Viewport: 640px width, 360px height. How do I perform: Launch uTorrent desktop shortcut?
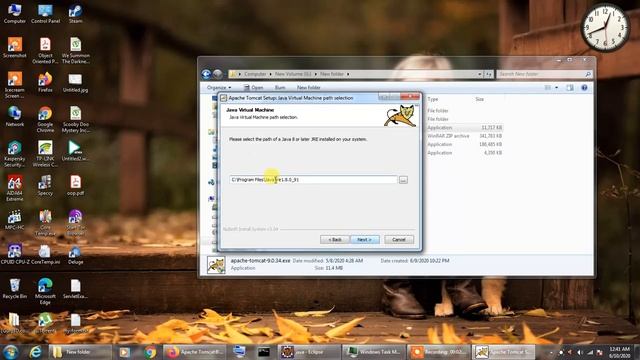(x=45, y=322)
